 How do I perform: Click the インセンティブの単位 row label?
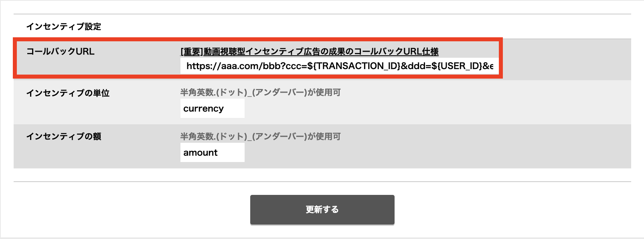click(x=68, y=93)
